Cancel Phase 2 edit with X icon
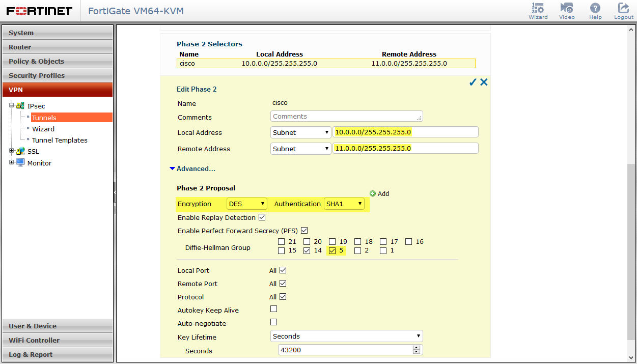Viewport: 637px width, 364px height. point(484,82)
